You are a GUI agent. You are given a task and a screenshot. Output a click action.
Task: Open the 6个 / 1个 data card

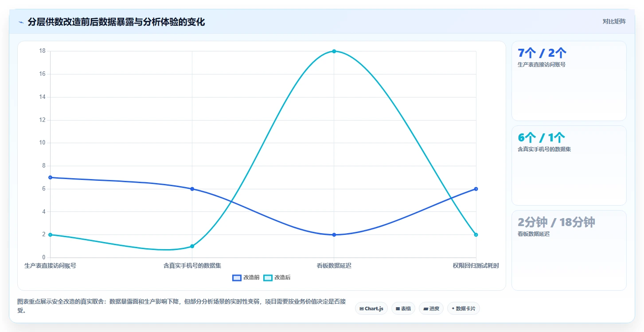(x=569, y=166)
